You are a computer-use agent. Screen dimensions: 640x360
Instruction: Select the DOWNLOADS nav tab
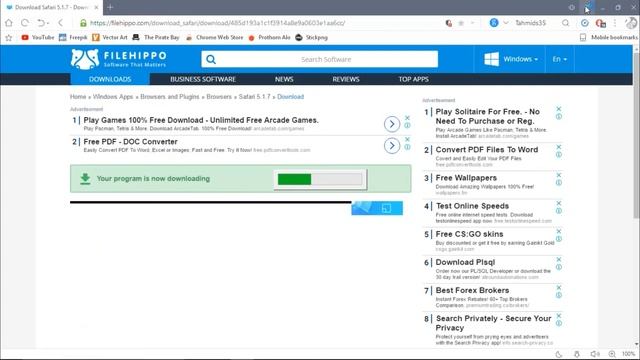click(110, 79)
